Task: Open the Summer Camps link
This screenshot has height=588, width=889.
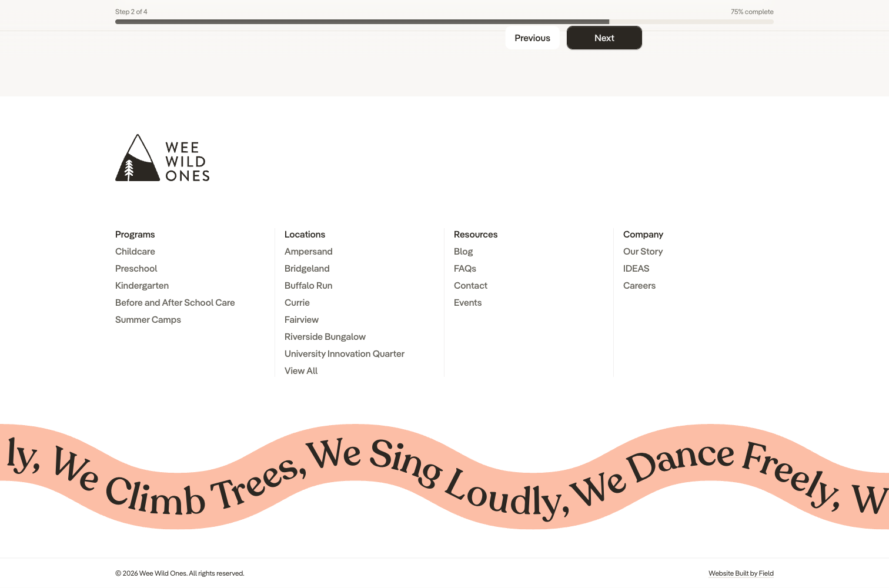Action: coord(148,319)
